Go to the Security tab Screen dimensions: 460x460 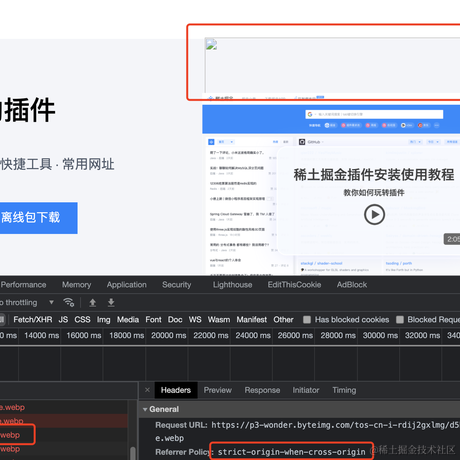[x=177, y=285]
